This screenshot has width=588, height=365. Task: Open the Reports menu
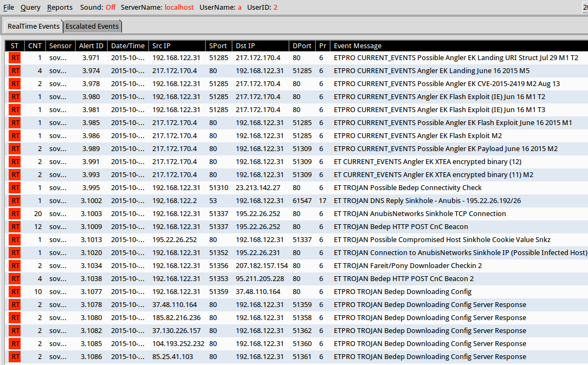[x=60, y=8]
